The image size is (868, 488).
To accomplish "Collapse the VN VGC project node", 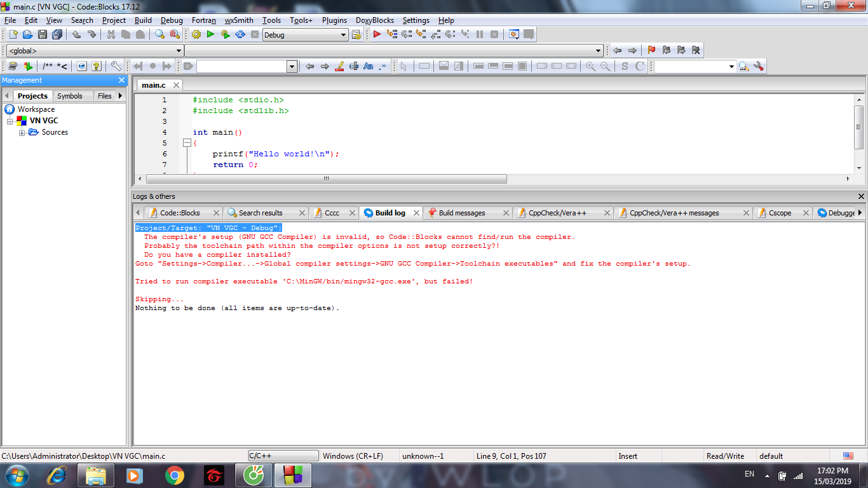I will coord(10,121).
